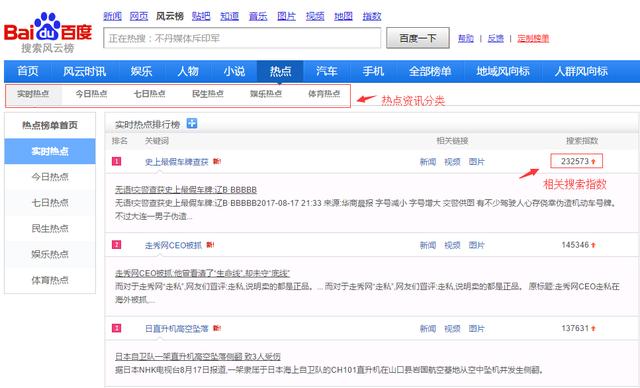Open the 音乐 link in top navigation
The width and height of the screenshot is (640, 388).
tap(258, 16)
